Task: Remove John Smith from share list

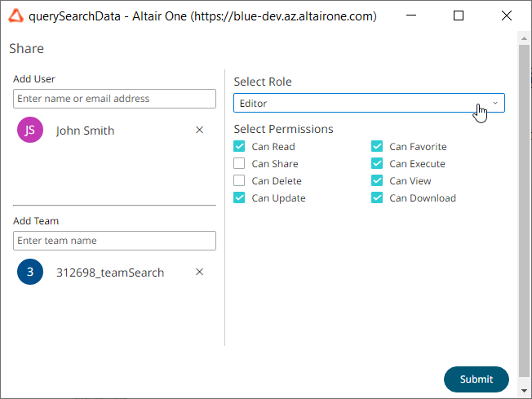Action: 200,130
